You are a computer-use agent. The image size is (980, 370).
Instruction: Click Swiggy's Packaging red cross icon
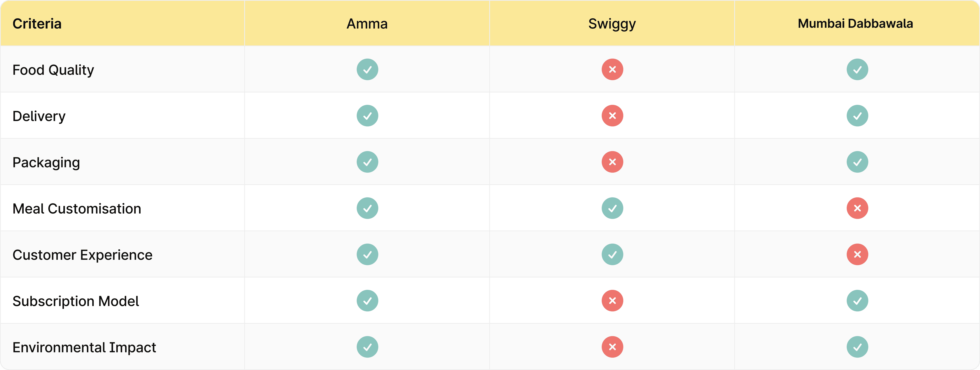click(x=612, y=162)
